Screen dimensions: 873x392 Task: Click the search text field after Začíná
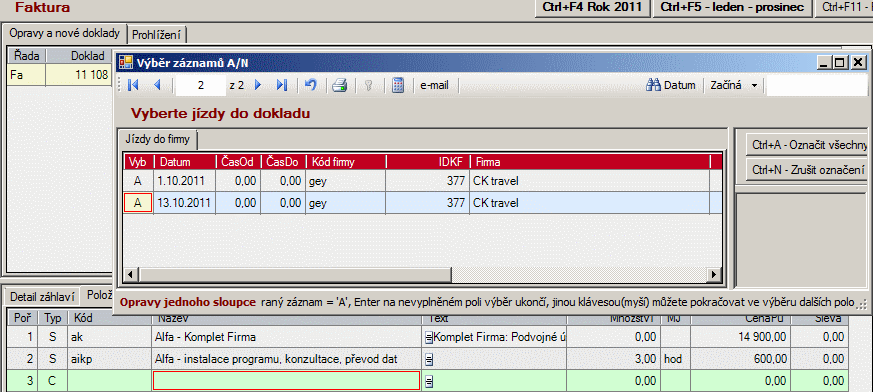click(x=816, y=85)
